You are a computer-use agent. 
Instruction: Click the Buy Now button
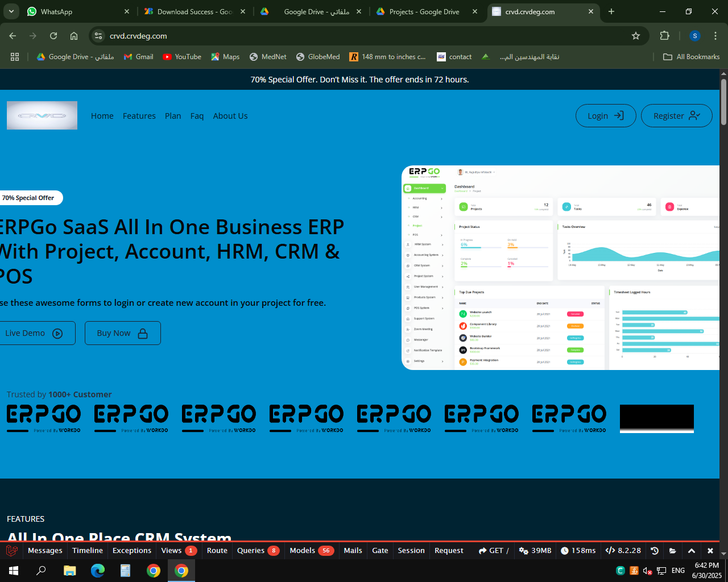pos(122,333)
